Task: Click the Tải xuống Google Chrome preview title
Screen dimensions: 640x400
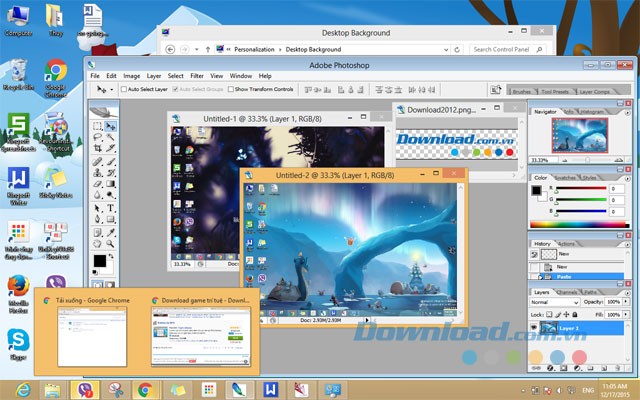Action: click(90, 300)
